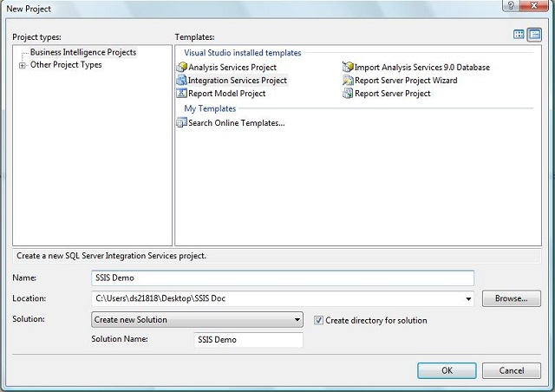This screenshot has height=392, width=555.
Task: Switch templates view to large icons
Action: (x=519, y=35)
